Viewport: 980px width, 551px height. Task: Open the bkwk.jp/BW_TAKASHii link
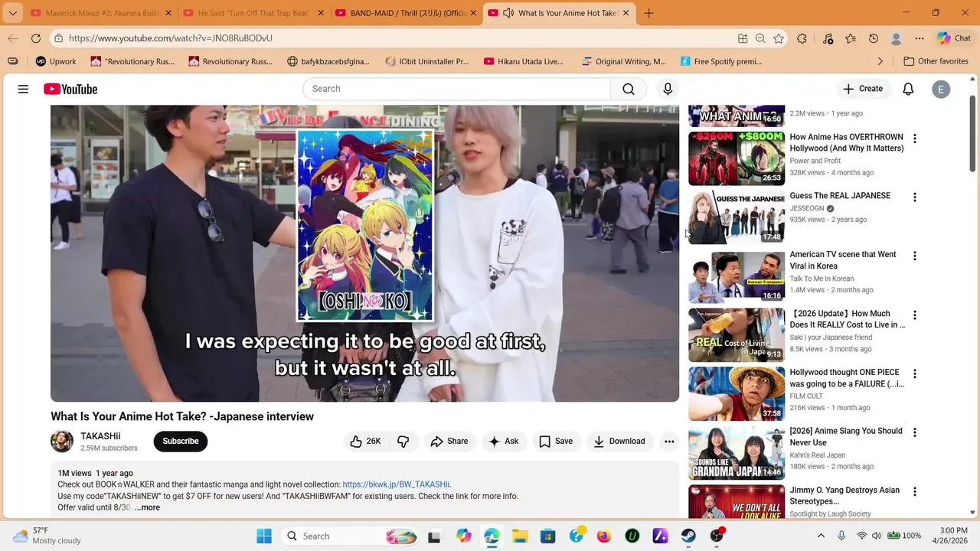tap(397, 484)
